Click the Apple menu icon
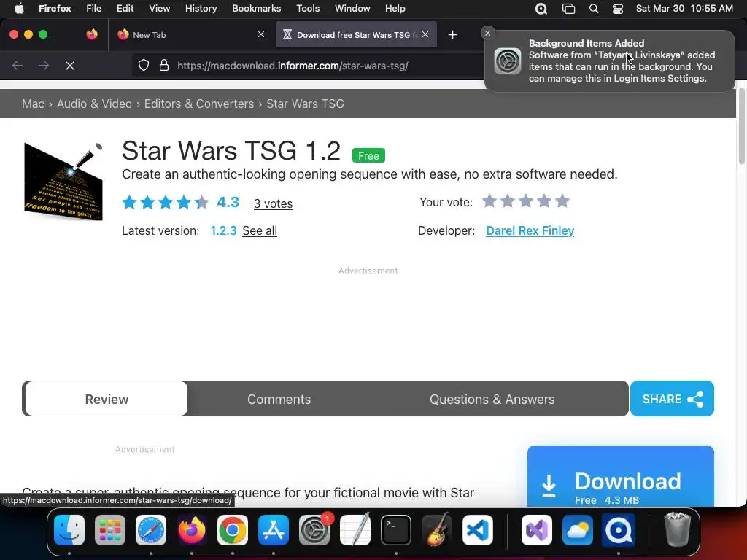The width and height of the screenshot is (747, 560). coord(19,9)
